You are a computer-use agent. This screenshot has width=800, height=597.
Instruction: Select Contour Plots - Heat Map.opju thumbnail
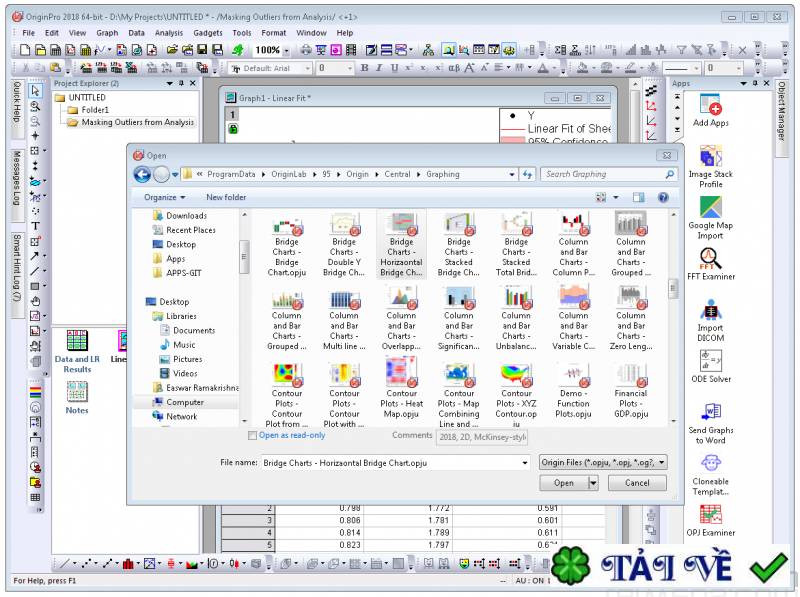pos(402,388)
